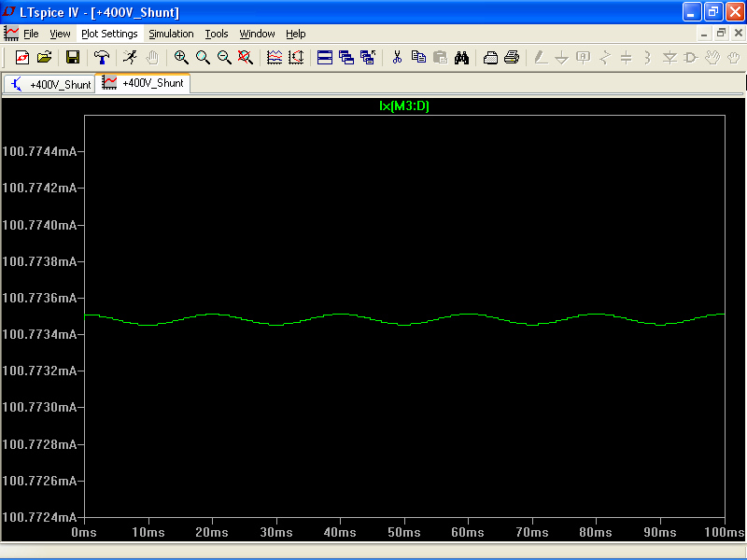Click the Capacitor component icon

coord(627,58)
